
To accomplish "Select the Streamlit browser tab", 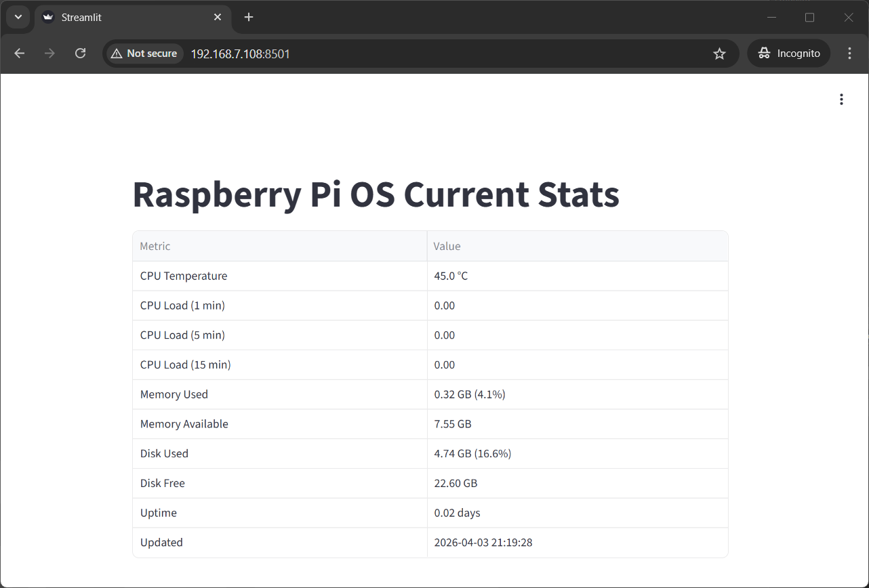I will click(x=108, y=18).
